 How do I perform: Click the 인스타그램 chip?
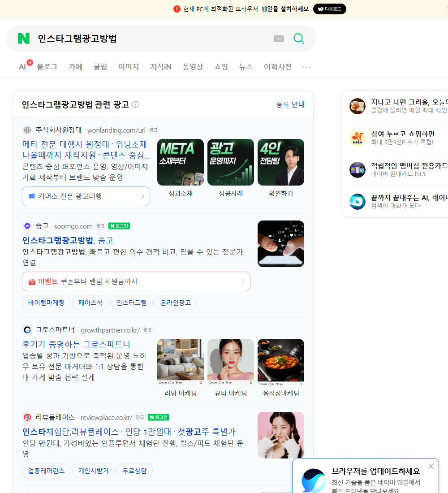tap(131, 303)
